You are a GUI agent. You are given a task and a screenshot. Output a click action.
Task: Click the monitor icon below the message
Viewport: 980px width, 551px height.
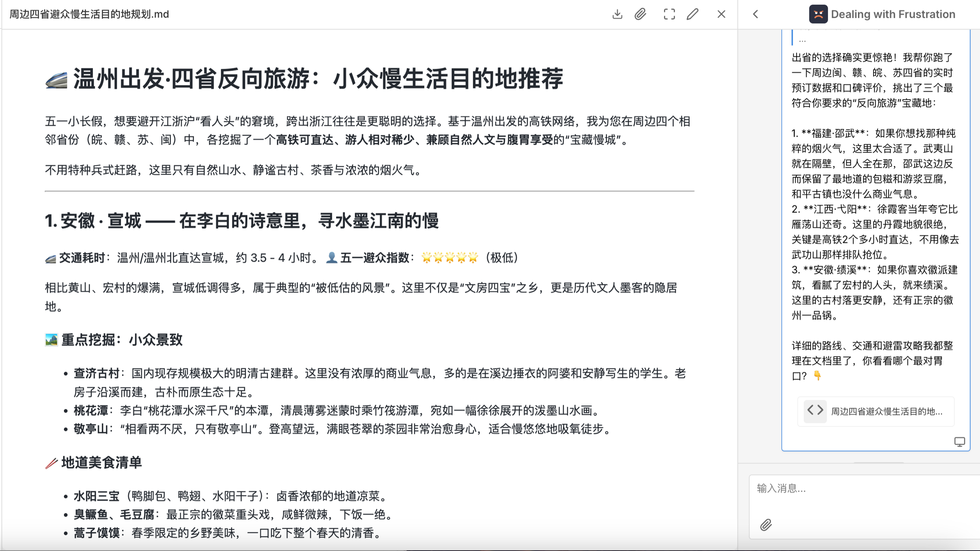959,441
